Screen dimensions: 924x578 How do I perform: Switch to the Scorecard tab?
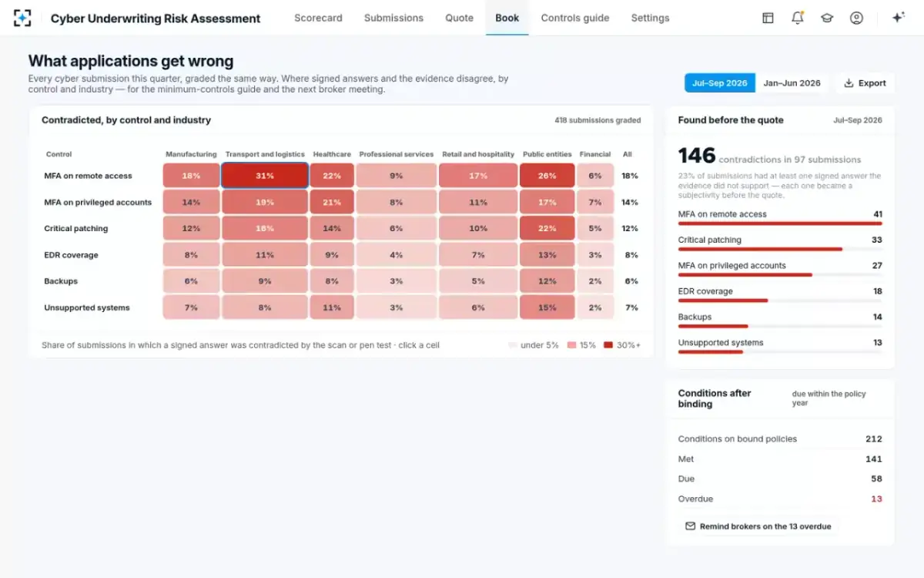(x=318, y=18)
